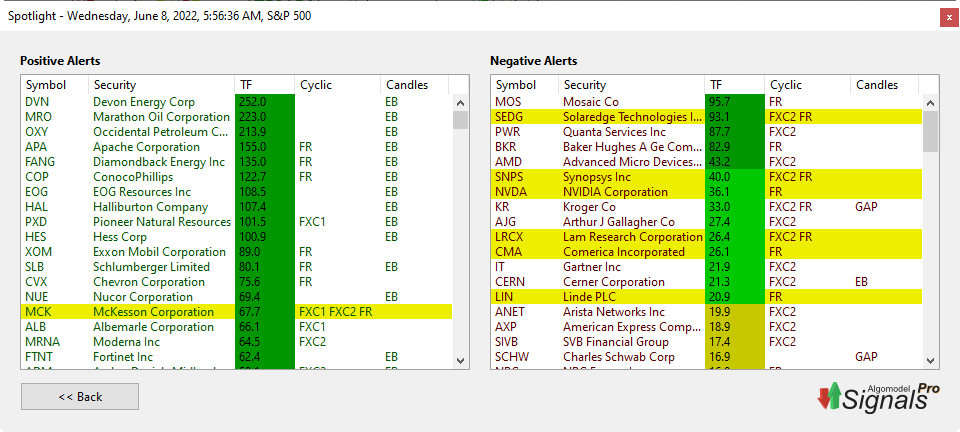Select Nucor Corporation row

click(x=237, y=297)
